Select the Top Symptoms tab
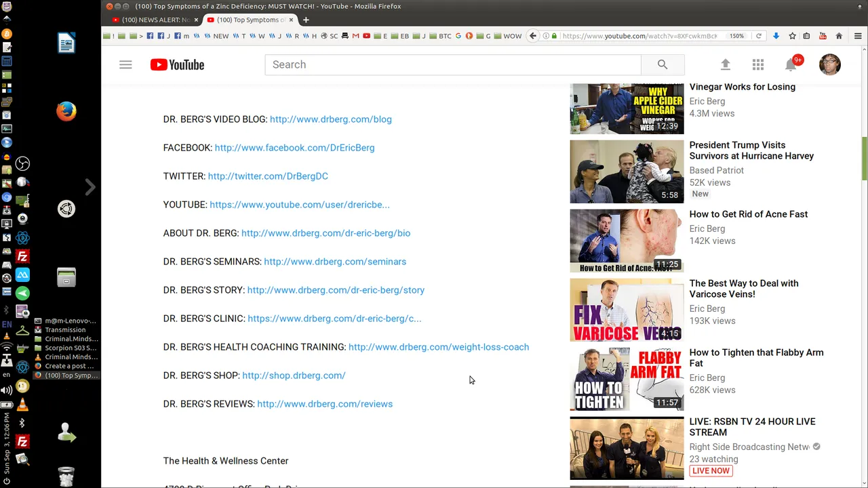Screen dimensions: 868x488 pyautogui.click(x=248, y=20)
